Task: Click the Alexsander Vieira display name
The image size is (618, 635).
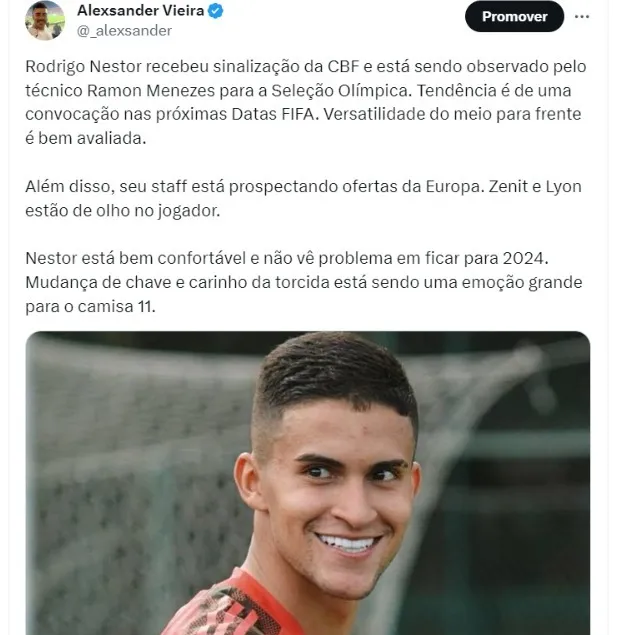Action: (x=141, y=11)
